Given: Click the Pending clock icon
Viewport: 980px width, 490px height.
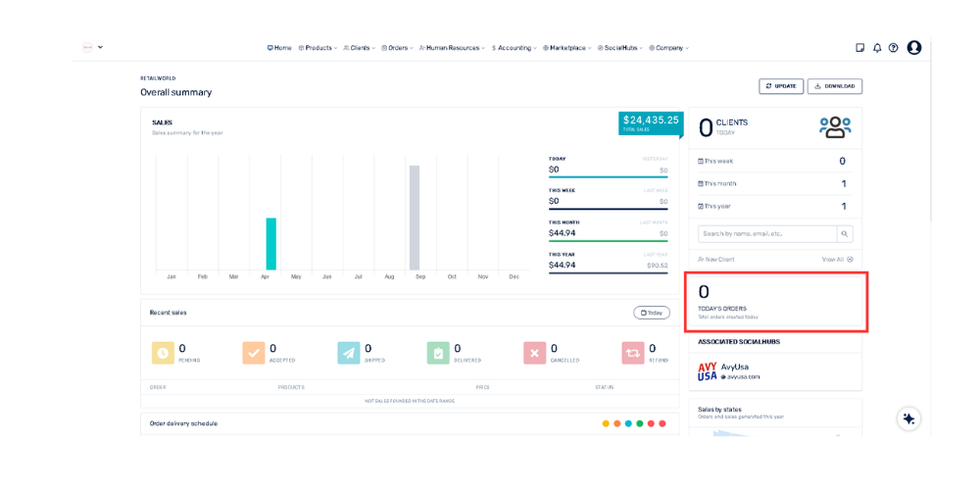Looking at the screenshot, I should coord(163,353).
